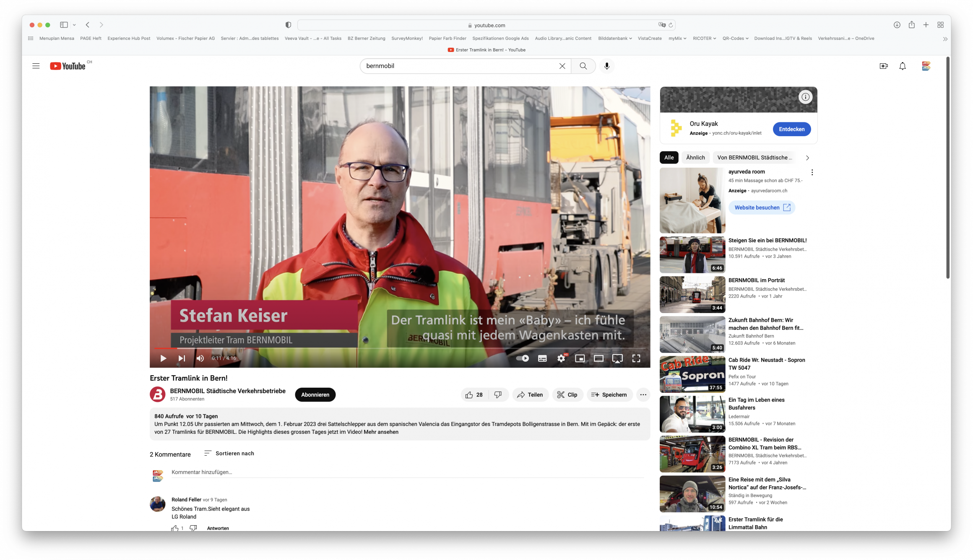Focus the Kommentar hinzufügen field
Viewport: 973px width, 560px height.
click(x=407, y=472)
